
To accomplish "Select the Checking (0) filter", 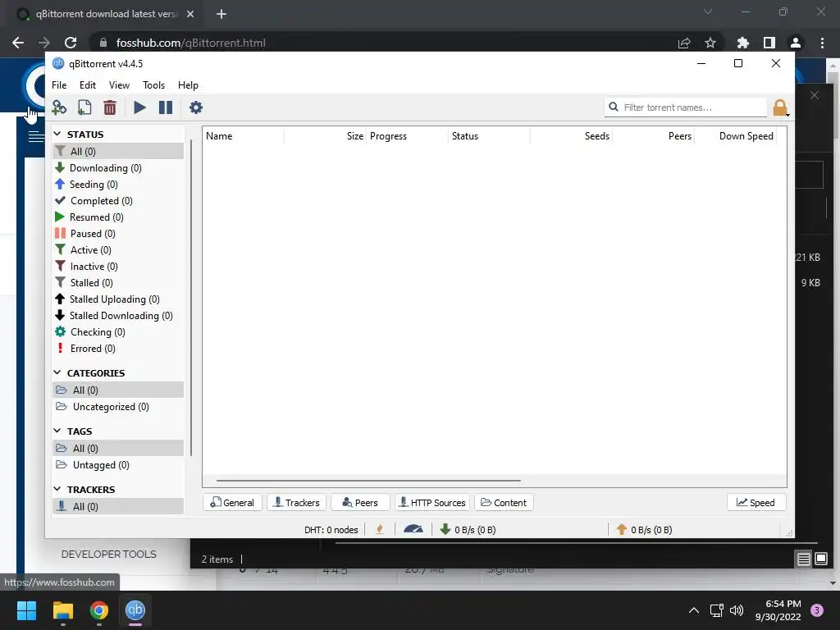I will click(118, 332).
